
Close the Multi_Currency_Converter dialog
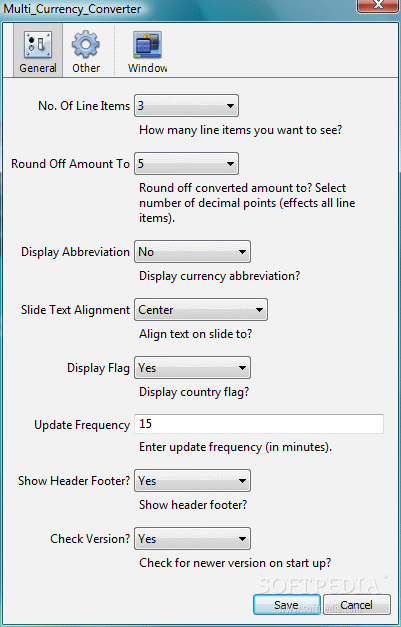(378, 5)
